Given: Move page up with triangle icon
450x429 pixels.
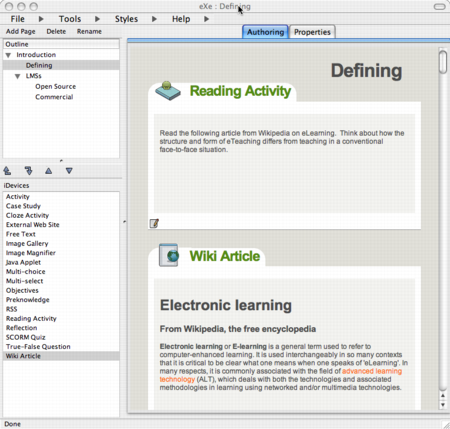Looking at the screenshot, I should pos(49,171).
